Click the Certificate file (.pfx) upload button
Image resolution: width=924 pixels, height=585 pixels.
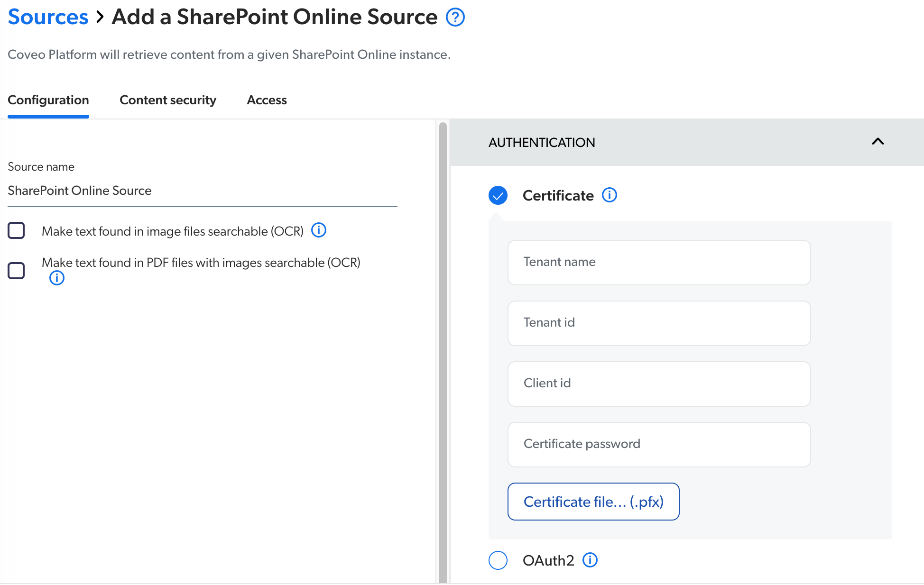click(593, 502)
